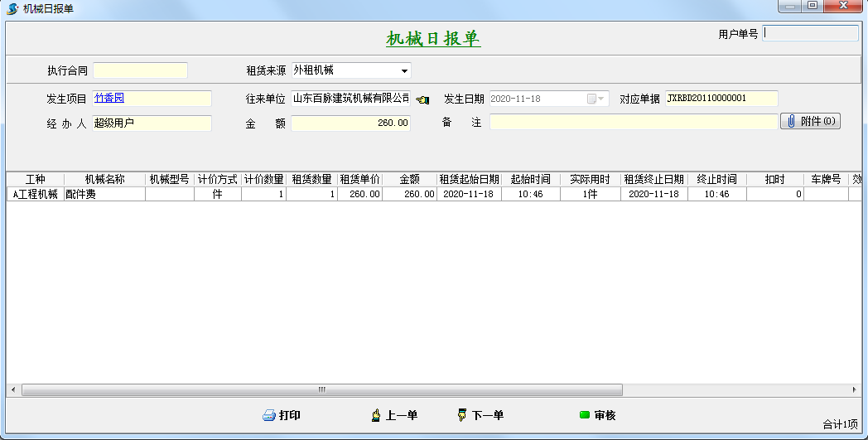Click the 2020-11-18 cell under 租赁起始日期
Viewport: 868px width, 440px height.
(x=469, y=194)
